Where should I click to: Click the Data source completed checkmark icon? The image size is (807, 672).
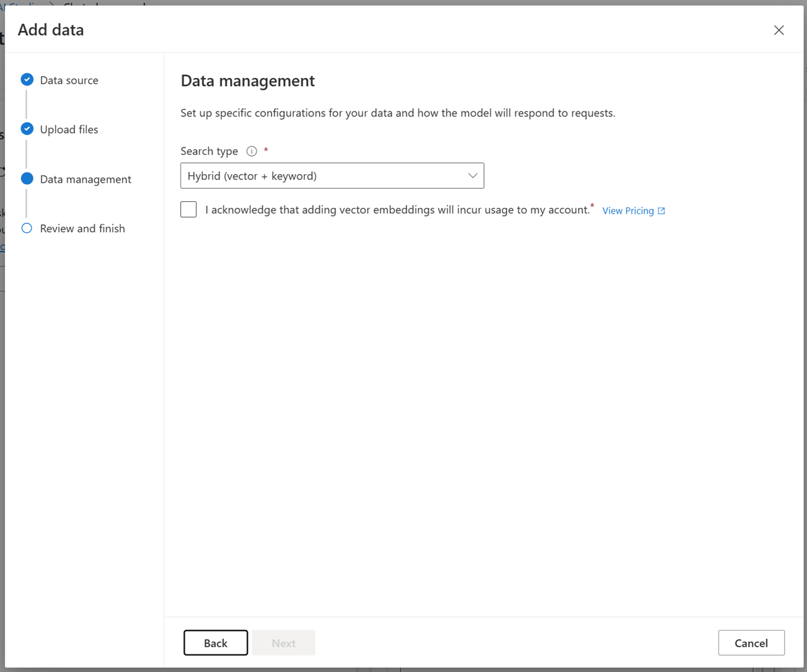tap(27, 80)
